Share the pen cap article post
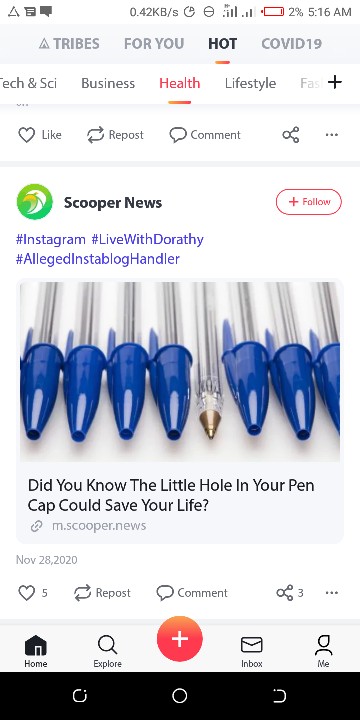This screenshot has height=720, width=360. pyautogui.click(x=285, y=593)
